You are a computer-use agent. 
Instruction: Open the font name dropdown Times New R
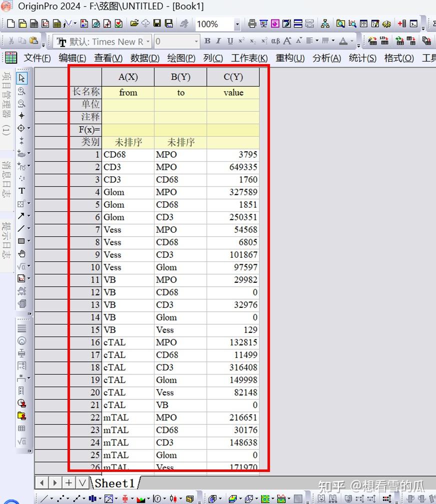[x=147, y=42]
